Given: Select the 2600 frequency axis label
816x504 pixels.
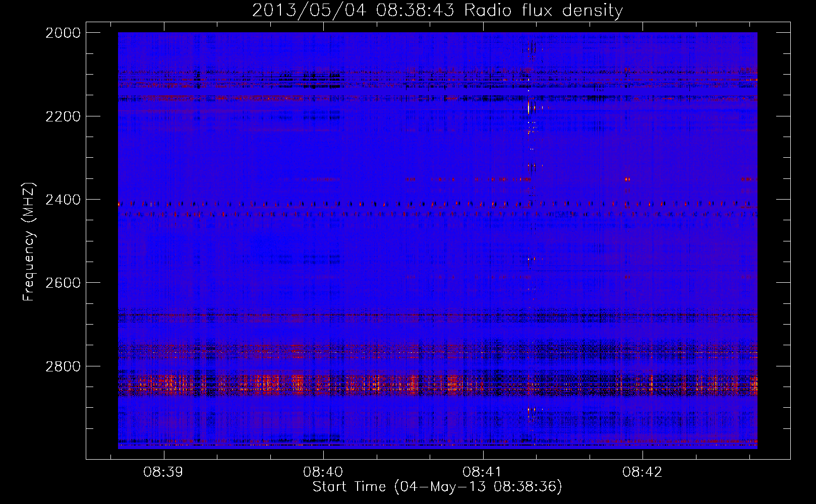Looking at the screenshot, I should click(63, 283).
